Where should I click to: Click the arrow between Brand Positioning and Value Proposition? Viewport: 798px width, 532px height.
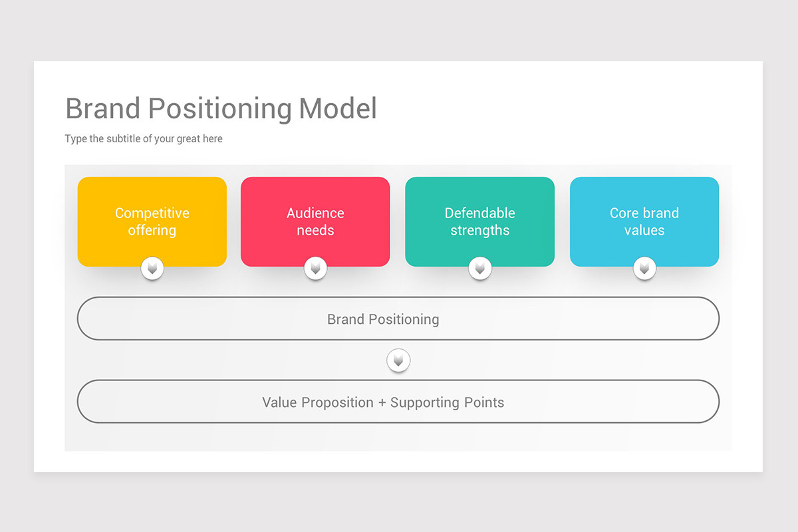[398, 360]
